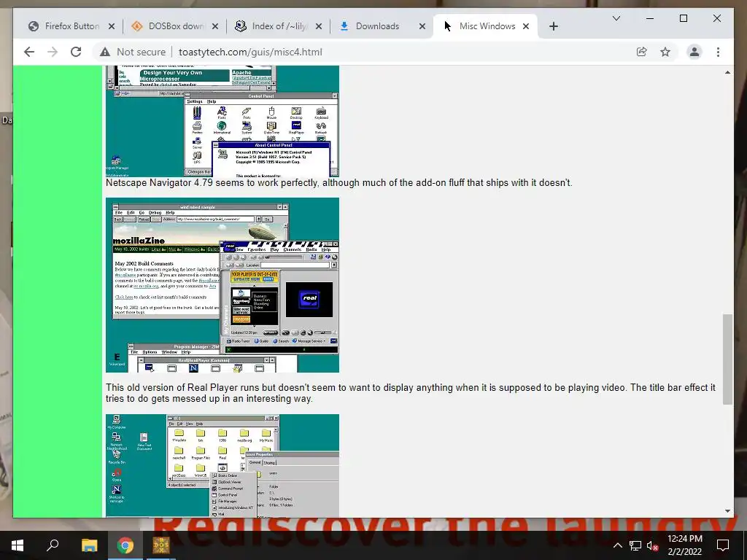Close the Firefox Button tab
The image size is (747, 560).
[112, 27]
